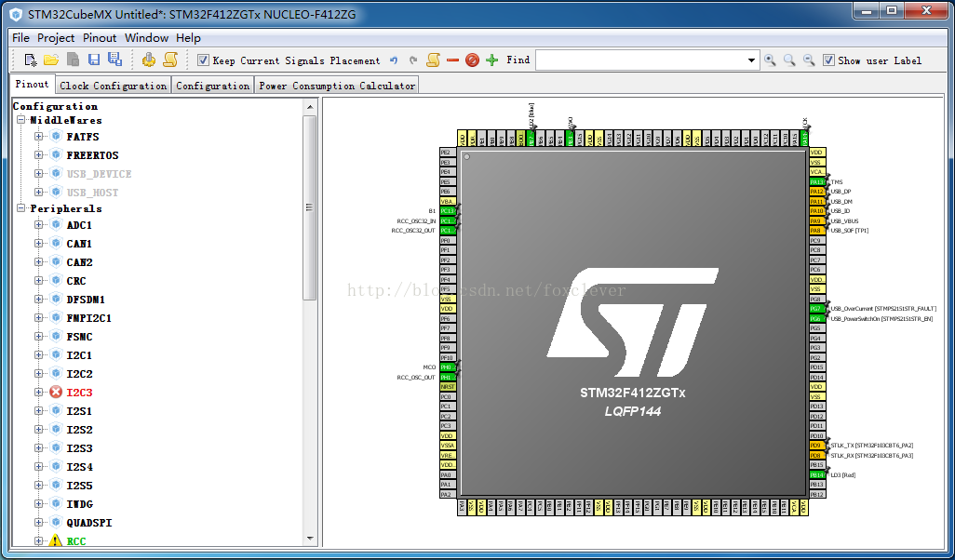Collapse the Peripherals tree node
955x560 pixels.
tap(21, 208)
